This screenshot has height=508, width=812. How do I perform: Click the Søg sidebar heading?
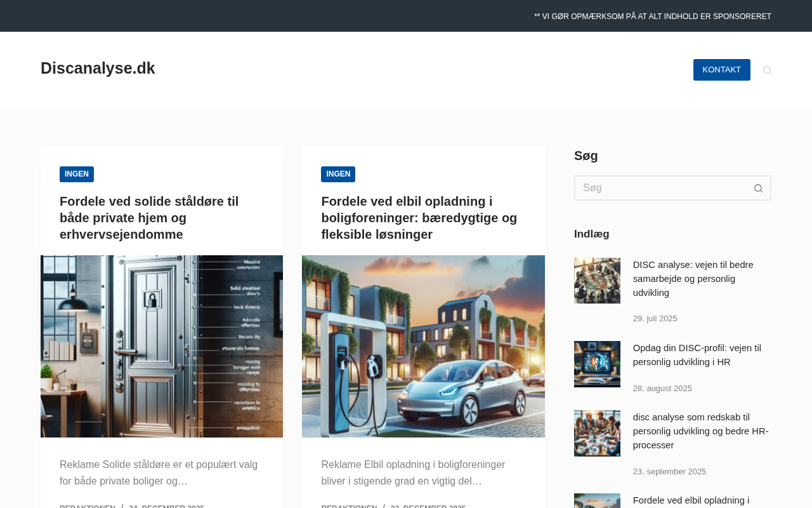586,156
